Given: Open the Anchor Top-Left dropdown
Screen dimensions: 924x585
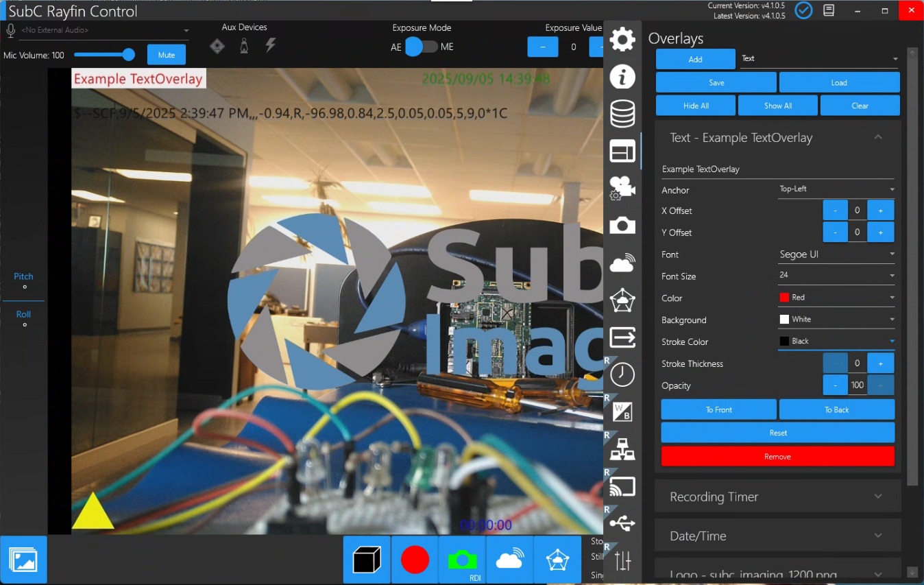Looking at the screenshot, I should 837,189.
